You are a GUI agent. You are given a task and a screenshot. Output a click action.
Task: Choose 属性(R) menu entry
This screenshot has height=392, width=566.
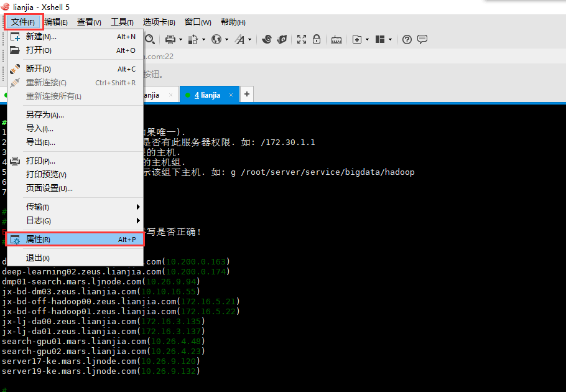pos(75,240)
